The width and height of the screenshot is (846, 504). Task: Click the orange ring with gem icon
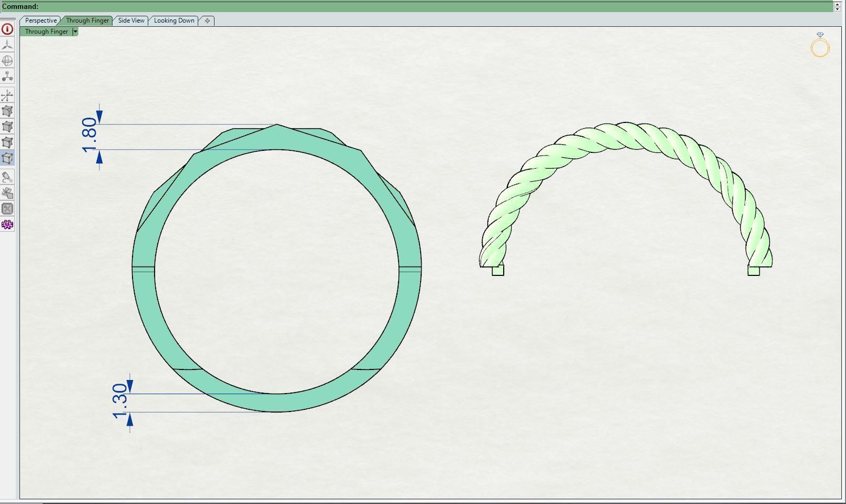(820, 45)
